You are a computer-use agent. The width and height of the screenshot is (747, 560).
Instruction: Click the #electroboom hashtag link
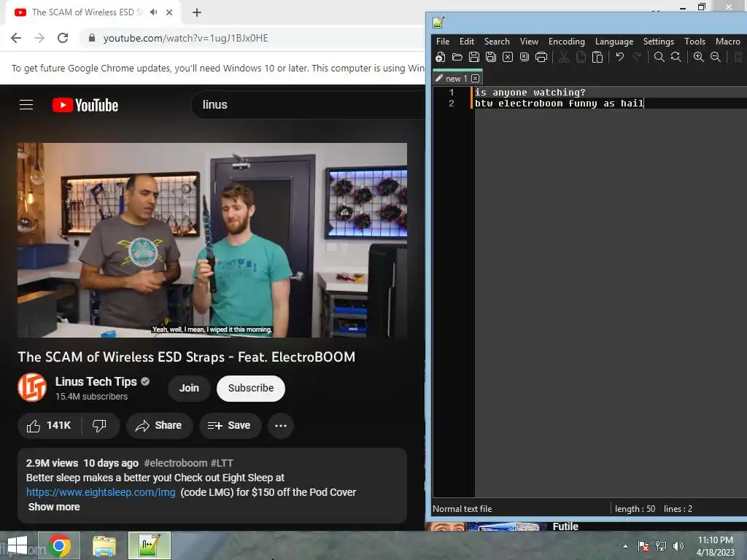tap(175, 463)
